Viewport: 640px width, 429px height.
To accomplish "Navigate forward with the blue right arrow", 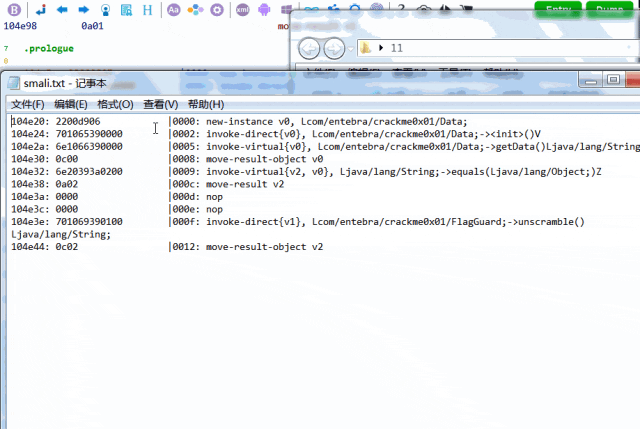I will pyautogui.click(x=84, y=9).
